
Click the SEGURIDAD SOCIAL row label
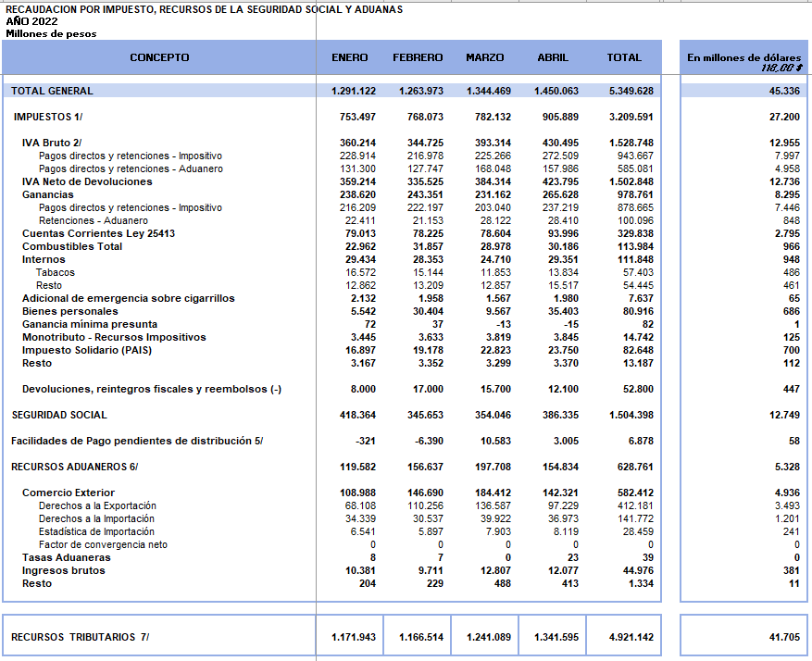[59, 415]
